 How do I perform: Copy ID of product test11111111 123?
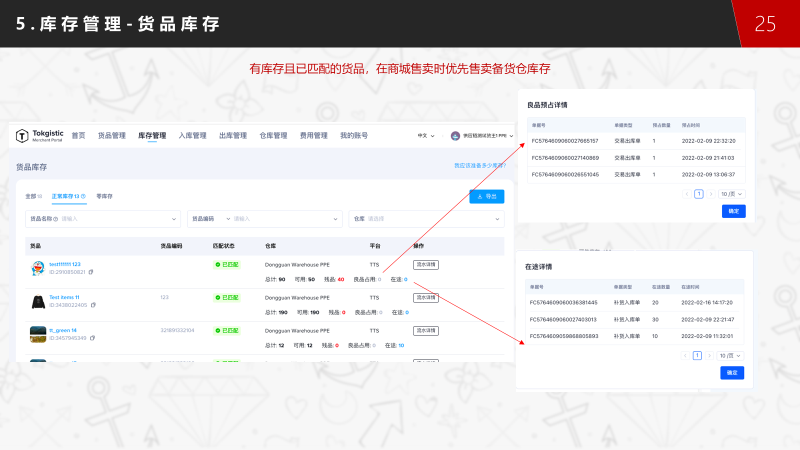coord(91,272)
